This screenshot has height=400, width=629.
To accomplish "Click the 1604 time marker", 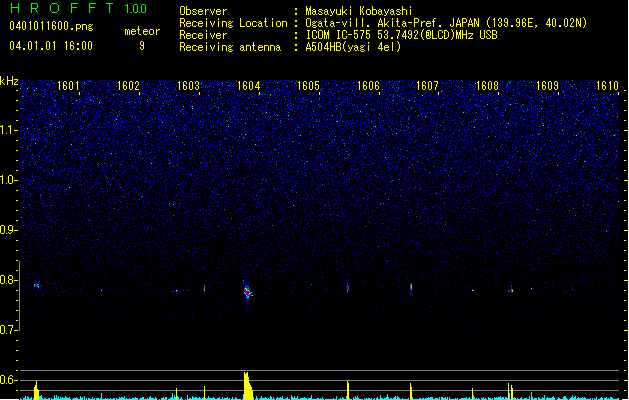I will [249, 86].
